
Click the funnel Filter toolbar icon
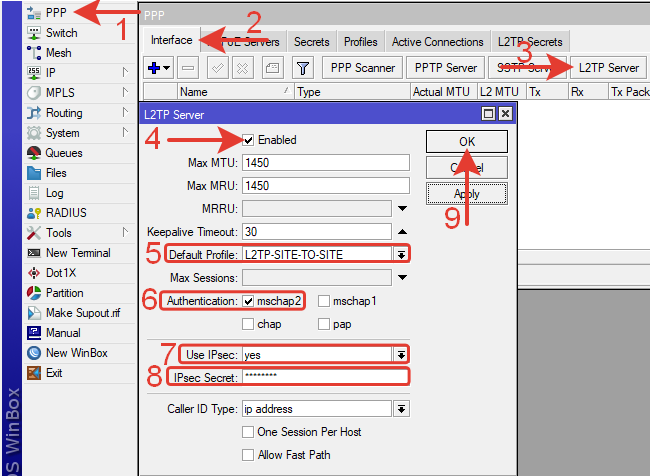tap(303, 68)
